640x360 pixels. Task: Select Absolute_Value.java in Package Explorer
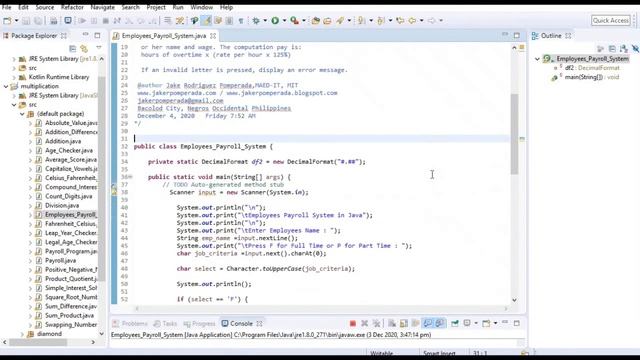coord(67,123)
